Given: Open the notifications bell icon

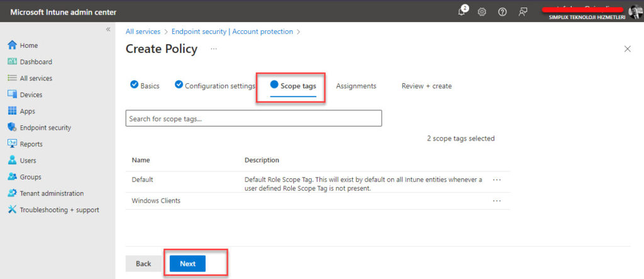Looking at the screenshot, I should tap(463, 12).
